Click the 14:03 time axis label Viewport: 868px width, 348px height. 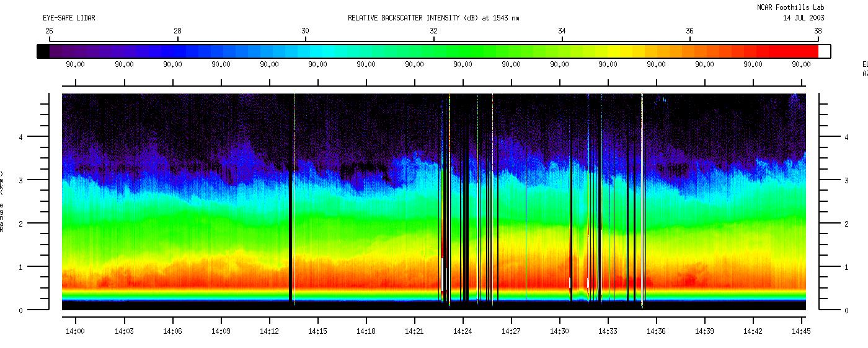point(125,332)
